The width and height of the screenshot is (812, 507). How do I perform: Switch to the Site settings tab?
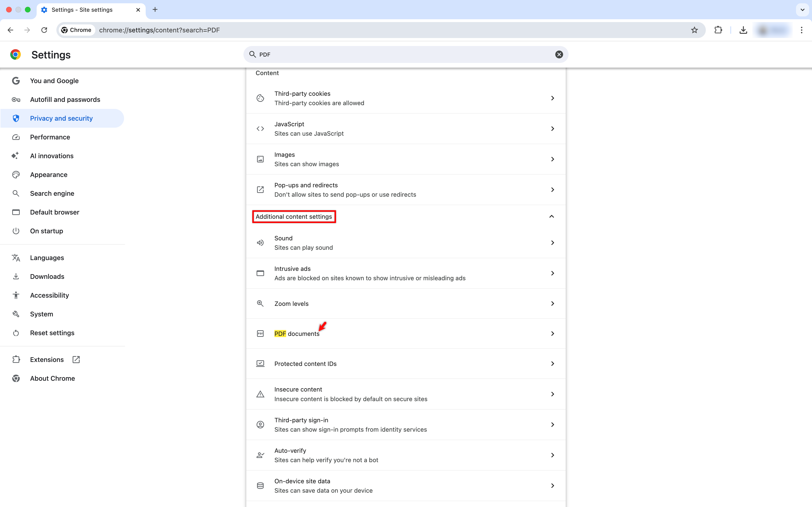point(82,10)
